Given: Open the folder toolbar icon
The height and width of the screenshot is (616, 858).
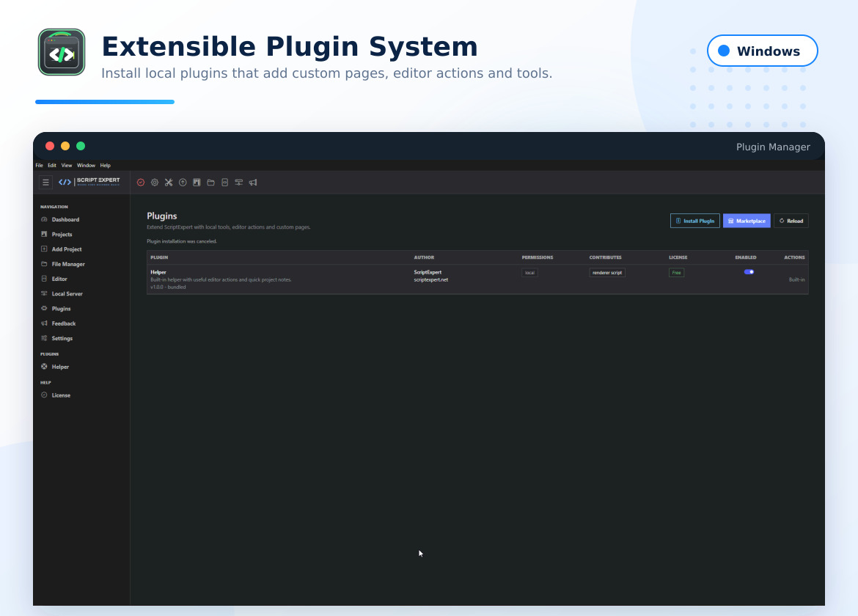Looking at the screenshot, I should [210, 183].
